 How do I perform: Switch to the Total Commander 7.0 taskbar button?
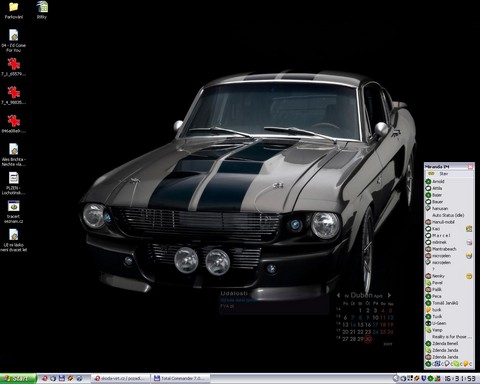181,379
